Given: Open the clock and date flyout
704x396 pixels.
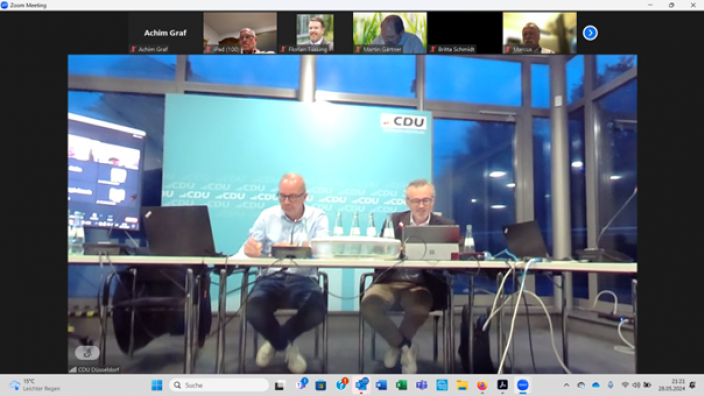Looking at the screenshot, I should [x=671, y=385].
